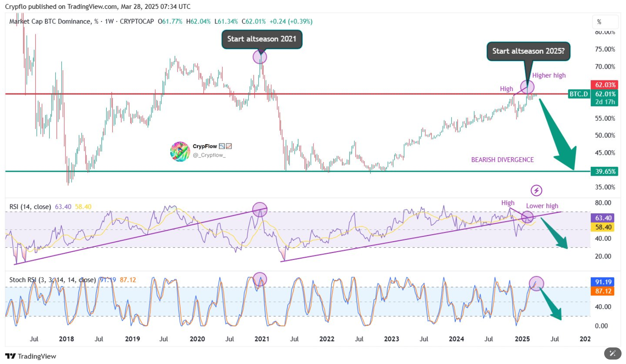Click the Lower high label

542,206
